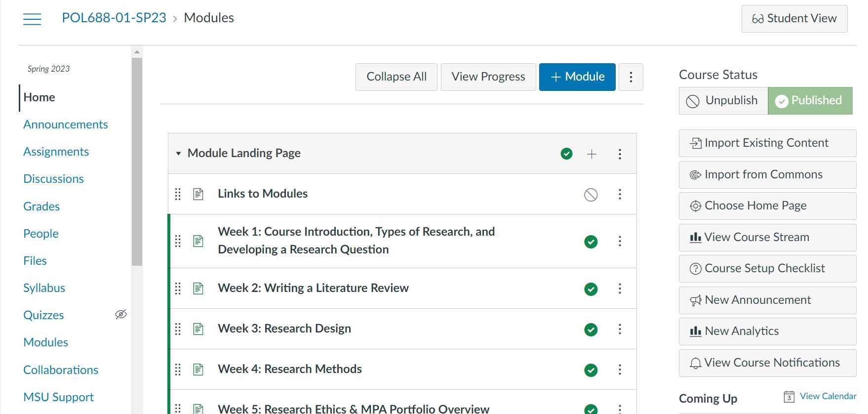The image size is (868, 414).
Task: Open options menu for Week 2: Writing a Literature Review
Action: click(x=620, y=289)
